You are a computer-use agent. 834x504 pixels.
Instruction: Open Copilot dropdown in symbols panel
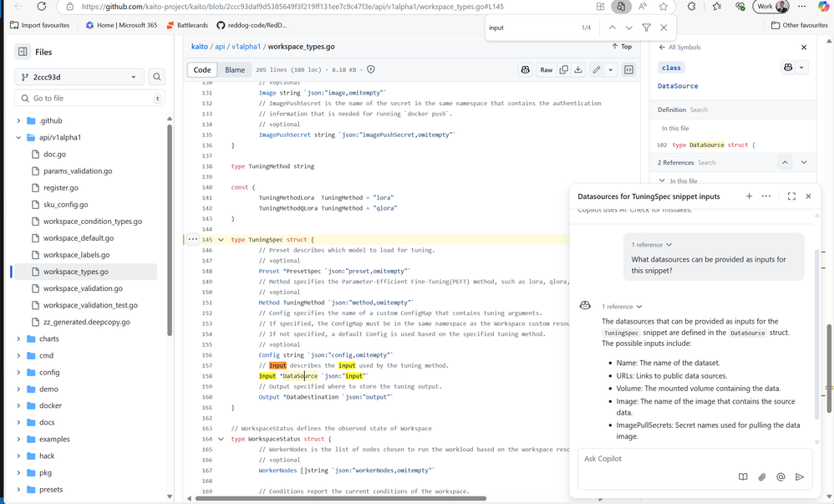(x=801, y=67)
